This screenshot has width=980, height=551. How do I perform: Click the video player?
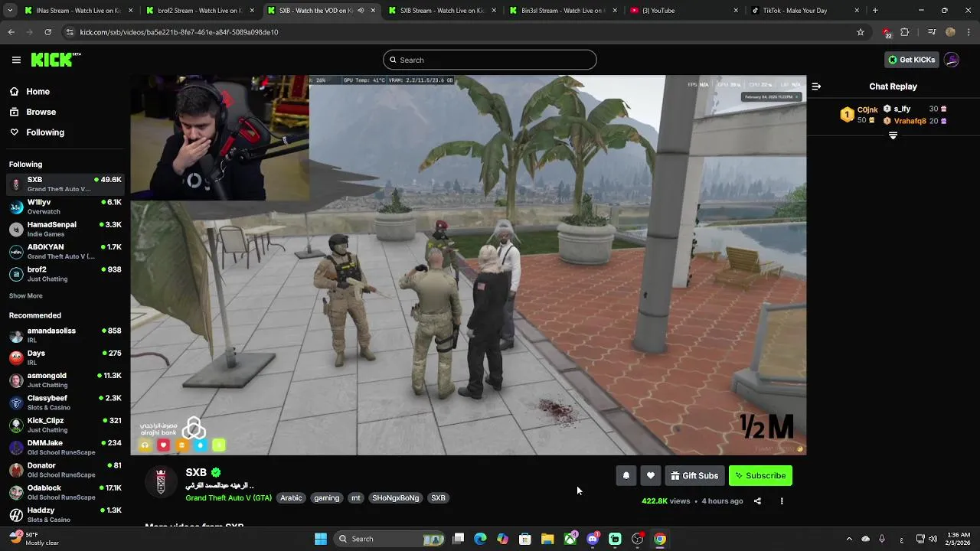pyautogui.click(x=468, y=265)
